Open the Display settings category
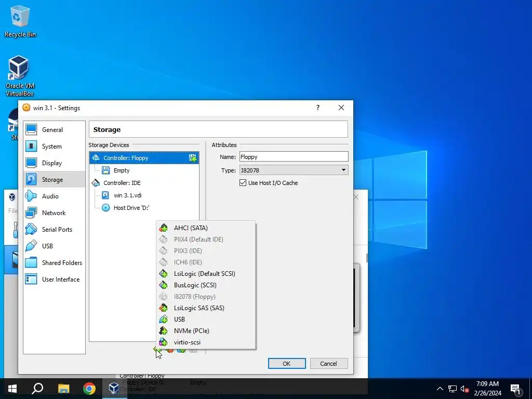Viewport: 532px width, 399px height. coord(54,163)
